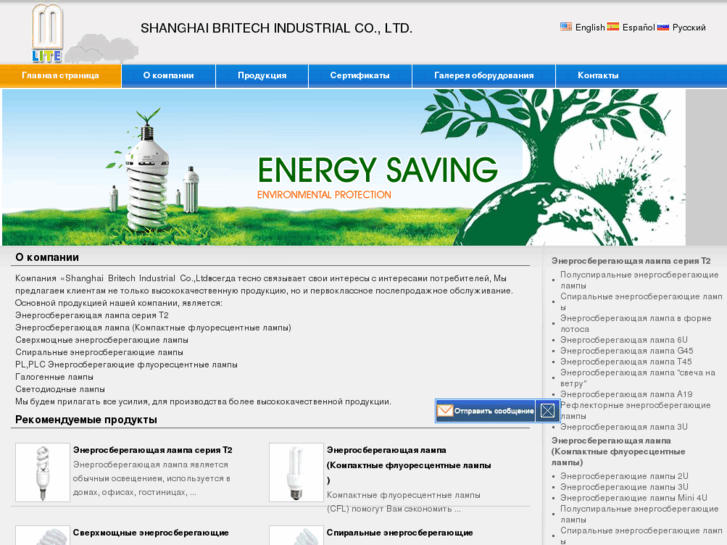Click envelope icon in message widget

[445, 411]
